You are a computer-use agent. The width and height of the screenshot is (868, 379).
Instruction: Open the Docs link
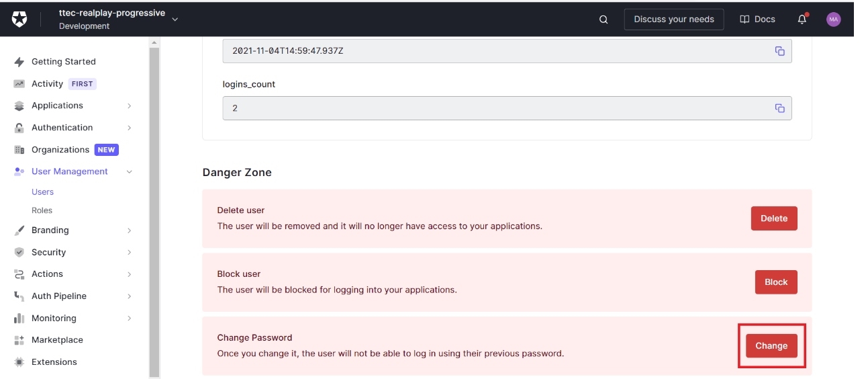[x=757, y=19]
